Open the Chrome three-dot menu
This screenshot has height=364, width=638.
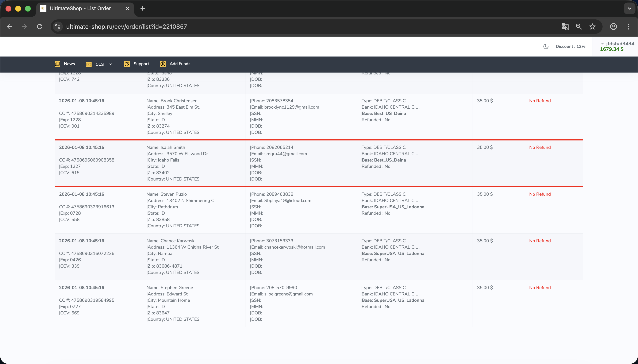629,27
